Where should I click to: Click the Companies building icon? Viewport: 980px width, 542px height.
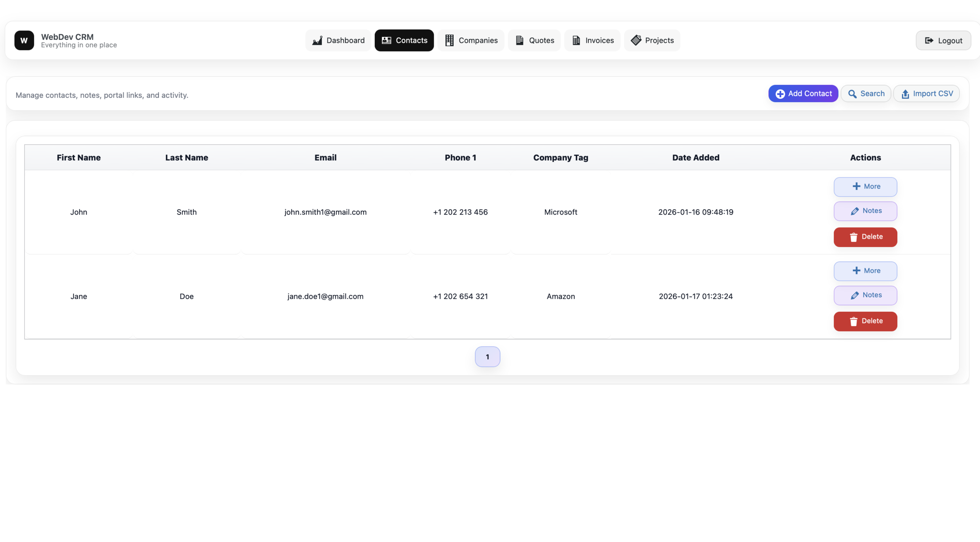coord(449,40)
